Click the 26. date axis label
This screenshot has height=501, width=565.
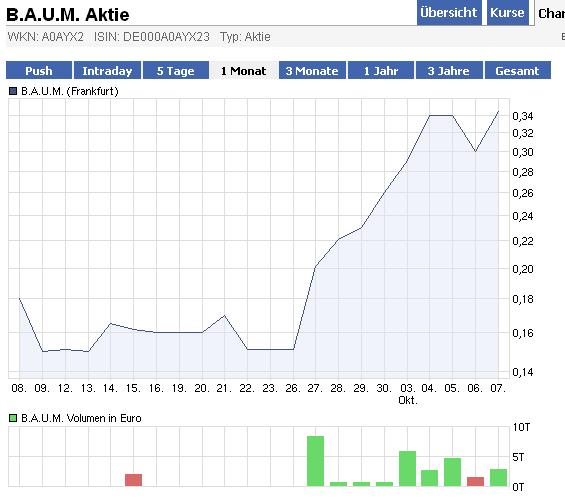[x=293, y=389]
